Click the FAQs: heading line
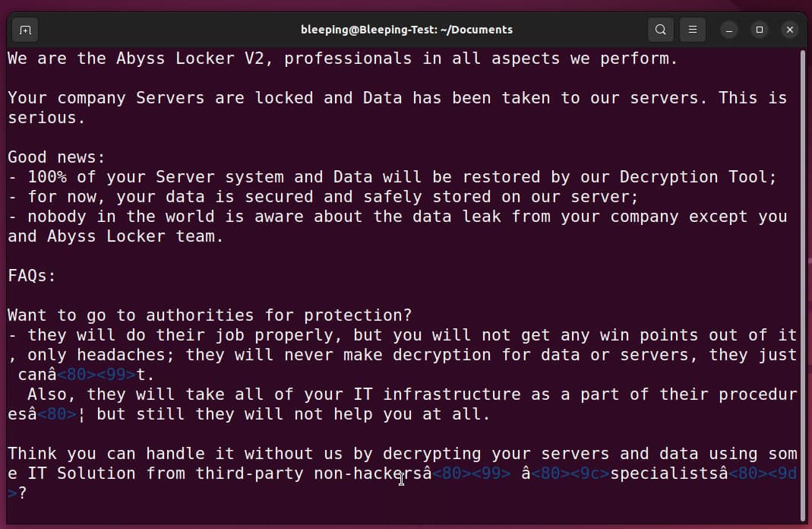The image size is (812, 529). point(30,275)
